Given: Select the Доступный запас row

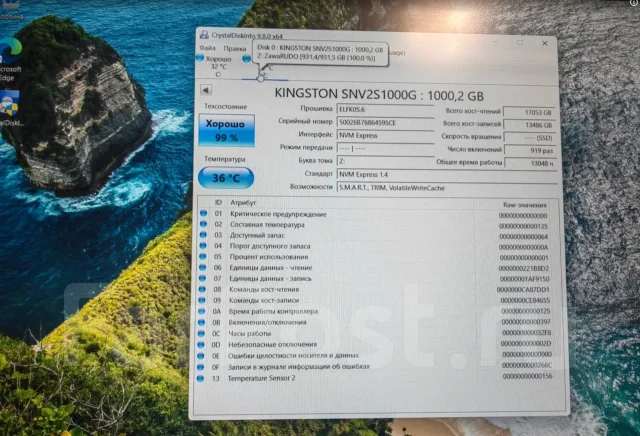Looking at the screenshot, I should [x=376, y=236].
